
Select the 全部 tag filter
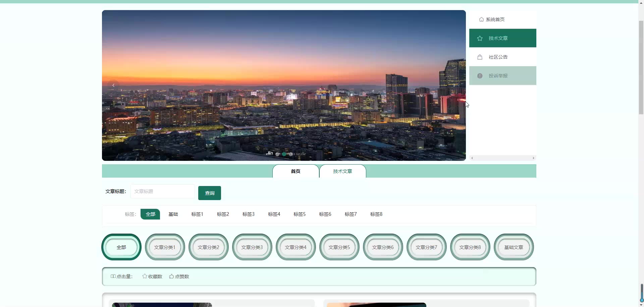coord(150,214)
